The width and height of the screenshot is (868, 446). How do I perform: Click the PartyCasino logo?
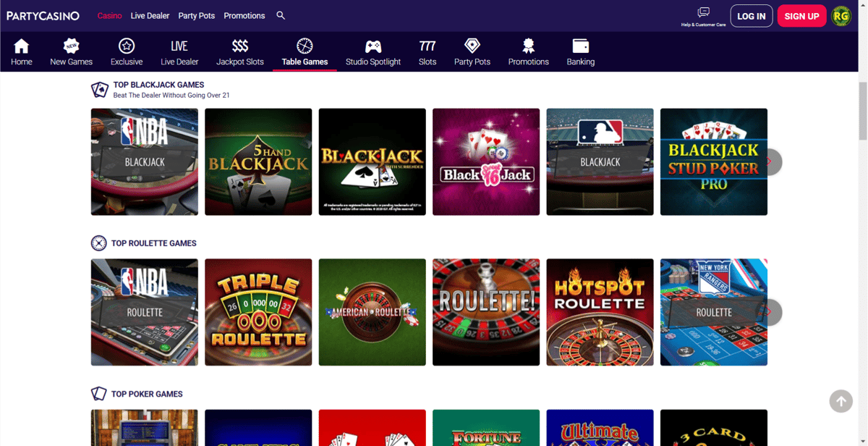[43, 16]
